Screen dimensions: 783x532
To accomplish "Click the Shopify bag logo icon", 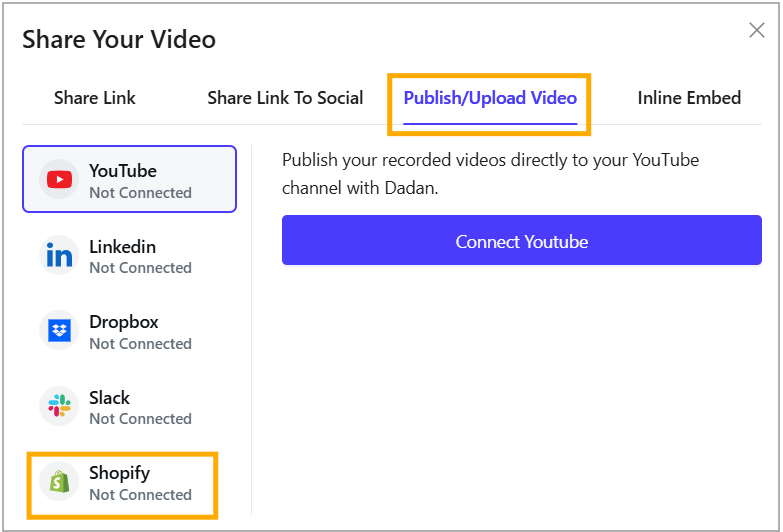I will 59,482.
